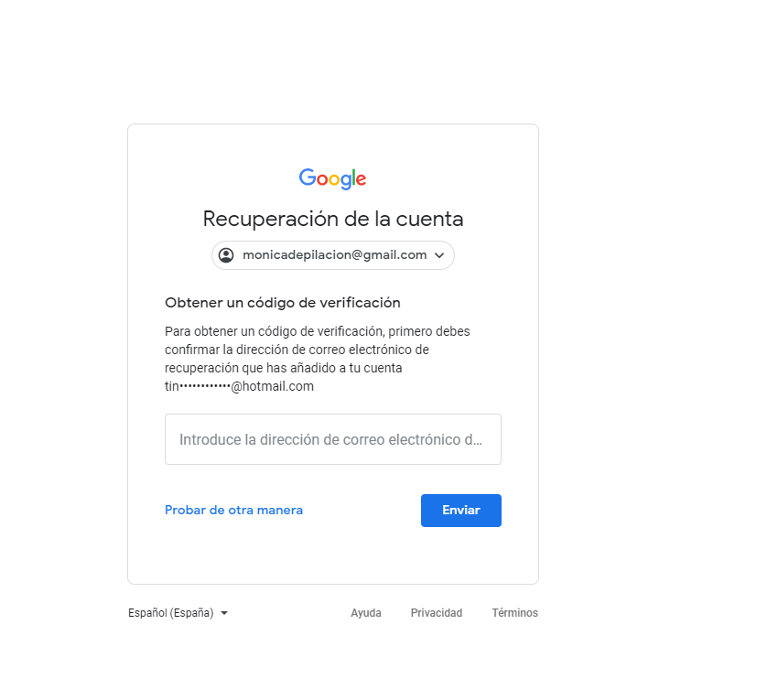Follow the 'Probar de otra manera' link
Image resolution: width=778 pixels, height=700 pixels.
233,510
